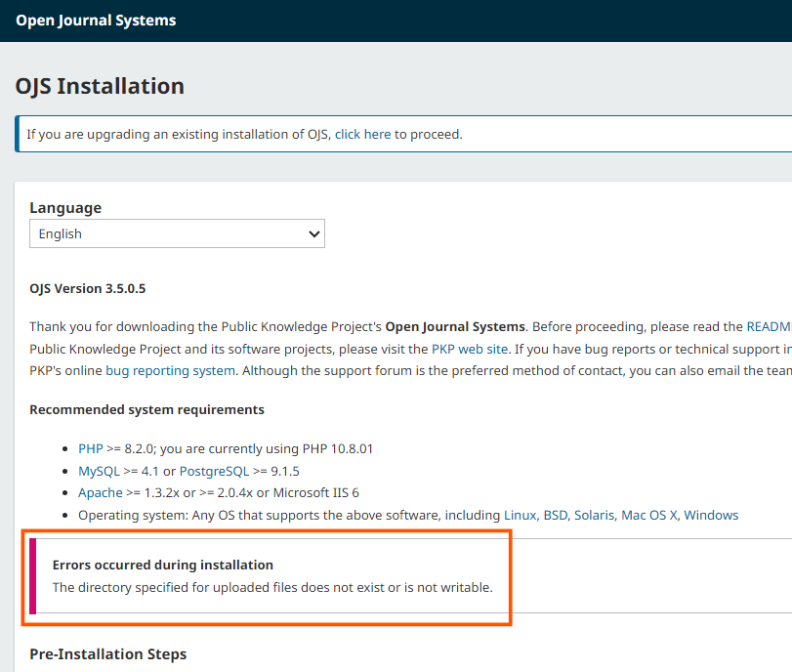Select the 'OJS Installation' page heading

tap(100, 86)
